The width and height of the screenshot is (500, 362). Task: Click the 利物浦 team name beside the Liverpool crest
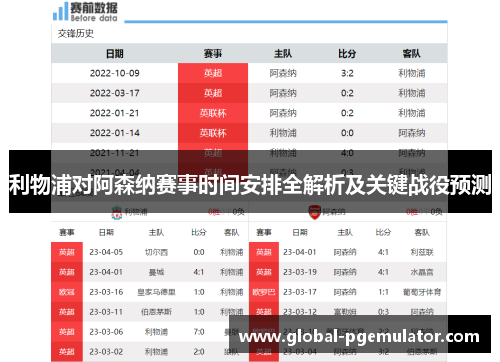136,212
